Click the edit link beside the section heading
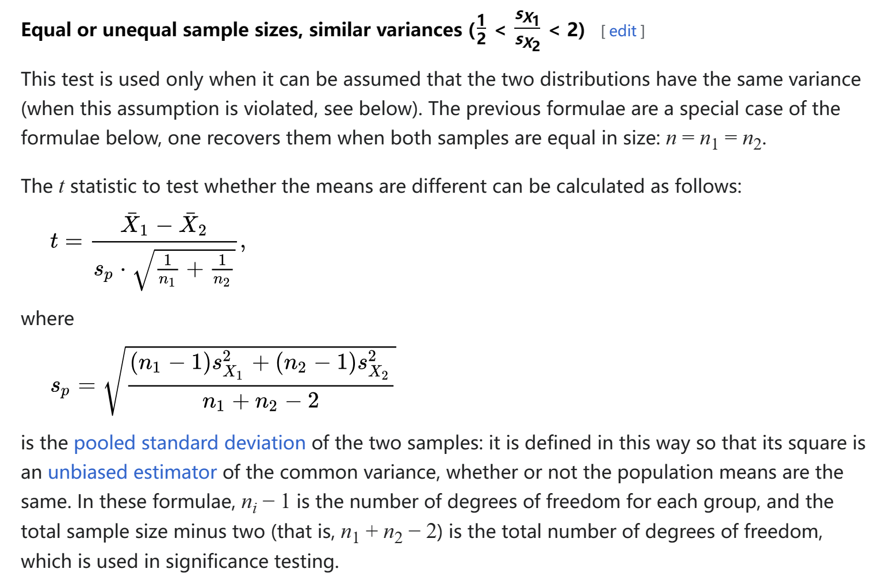883x588 pixels. [622, 31]
